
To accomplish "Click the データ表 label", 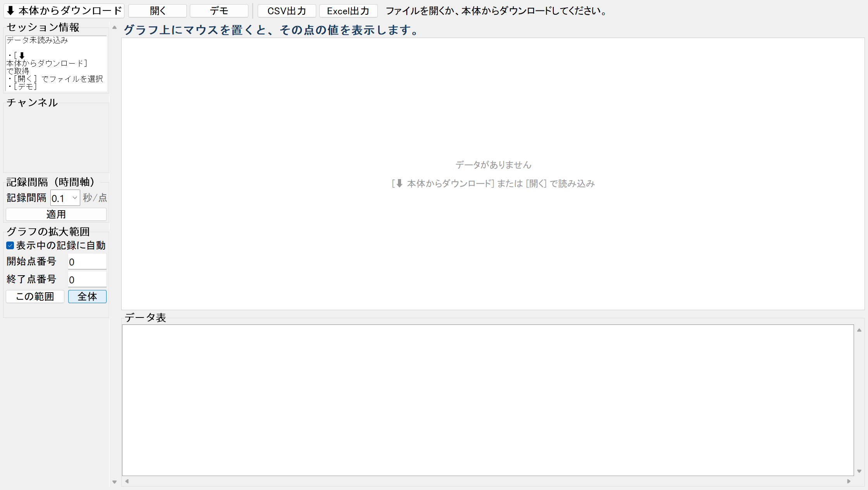I will [145, 317].
